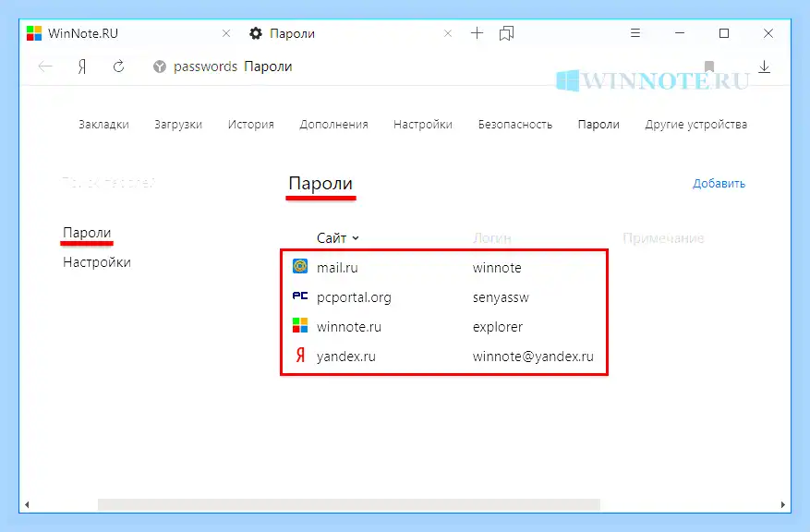Click the yandex.ru favicon
810x532 pixels.
[x=300, y=356]
